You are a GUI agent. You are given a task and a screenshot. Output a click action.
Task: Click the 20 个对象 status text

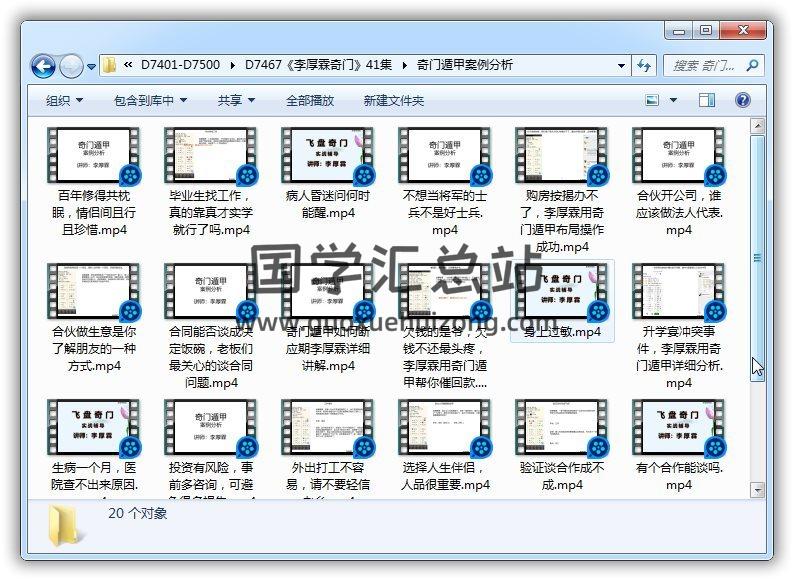(x=138, y=513)
